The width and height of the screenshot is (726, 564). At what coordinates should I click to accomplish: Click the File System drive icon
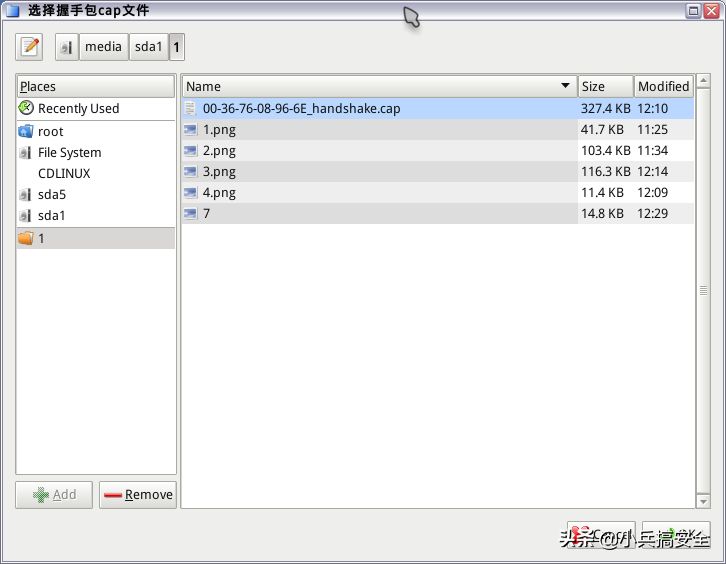pyautogui.click(x=26, y=152)
